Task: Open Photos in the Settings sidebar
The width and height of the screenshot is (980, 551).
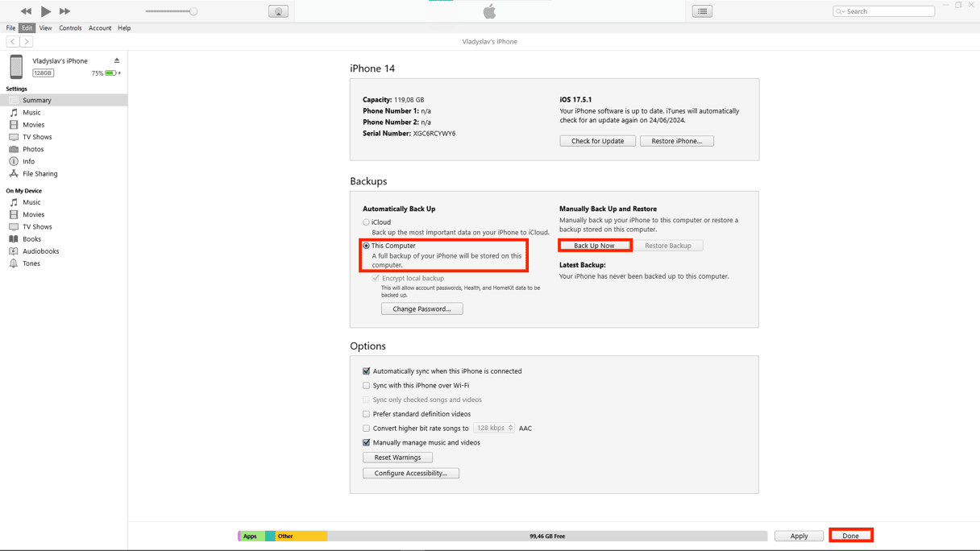Action: [x=33, y=149]
